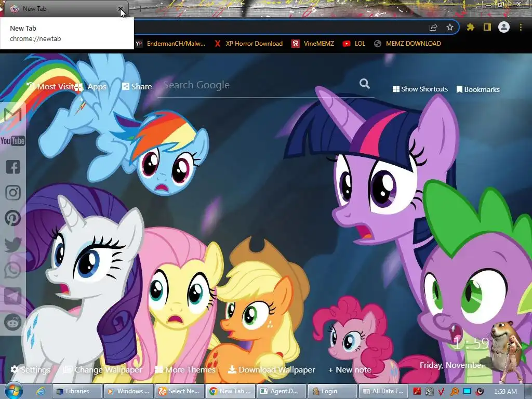Click Download Wallpaper
Screen dimensions: 532x399
click(272, 369)
